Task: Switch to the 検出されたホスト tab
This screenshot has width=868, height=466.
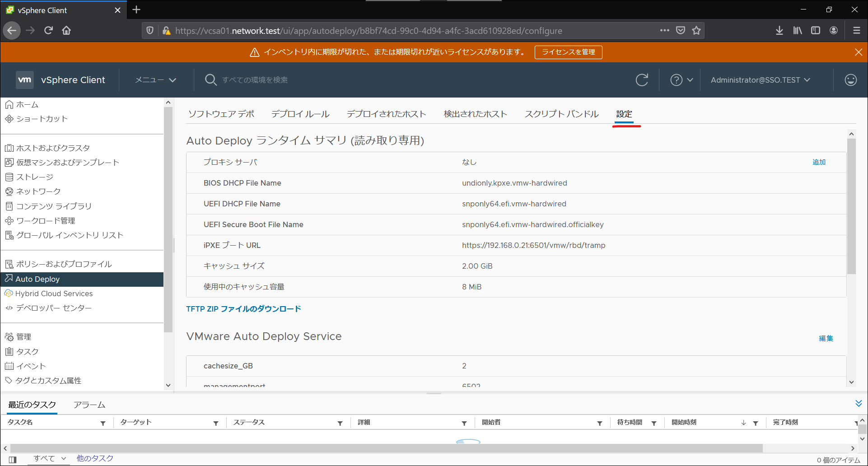Action: (476, 114)
